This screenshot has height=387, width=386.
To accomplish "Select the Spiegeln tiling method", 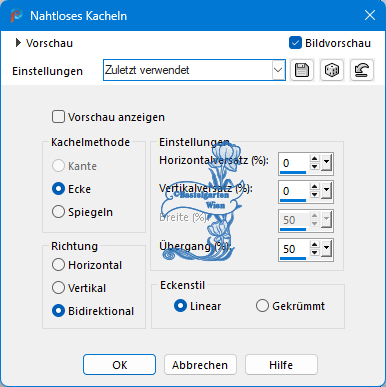I will 58,212.
